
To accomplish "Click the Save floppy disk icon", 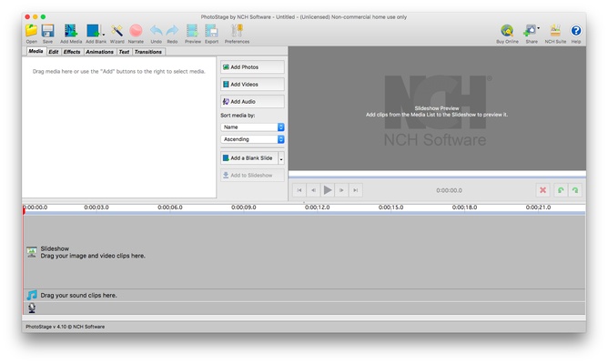I will [47, 33].
